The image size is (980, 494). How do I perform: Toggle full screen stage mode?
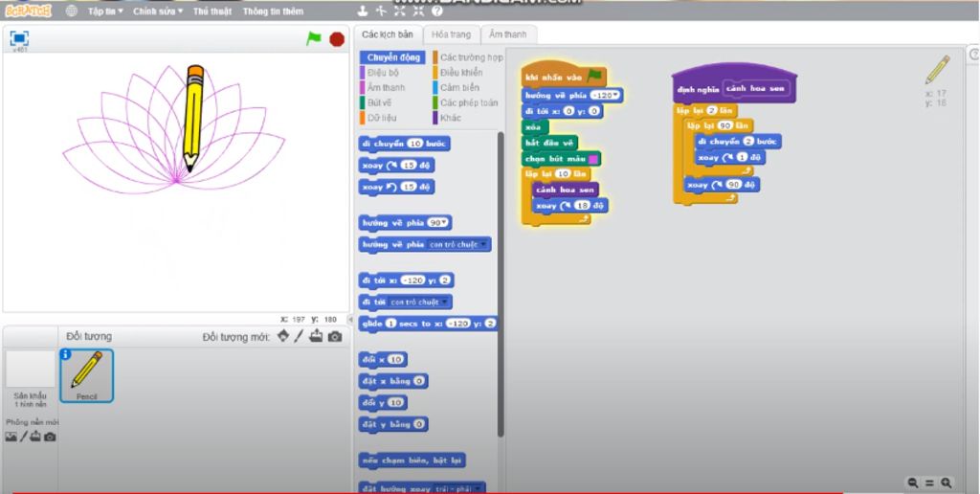[x=19, y=38]
